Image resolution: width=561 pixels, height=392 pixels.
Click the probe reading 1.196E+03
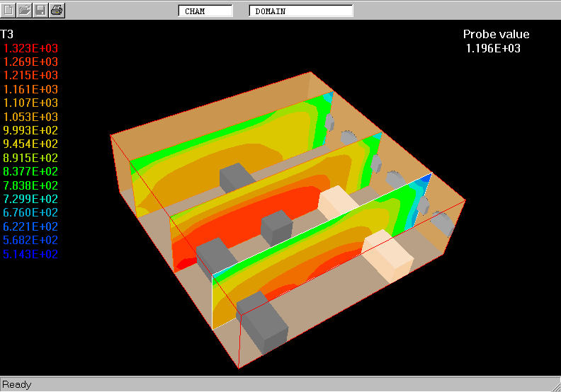[x=493, y=48]
